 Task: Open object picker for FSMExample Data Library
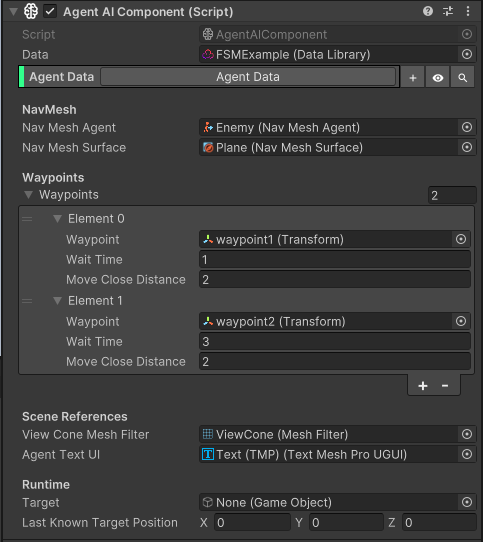[x=467, y=54]
